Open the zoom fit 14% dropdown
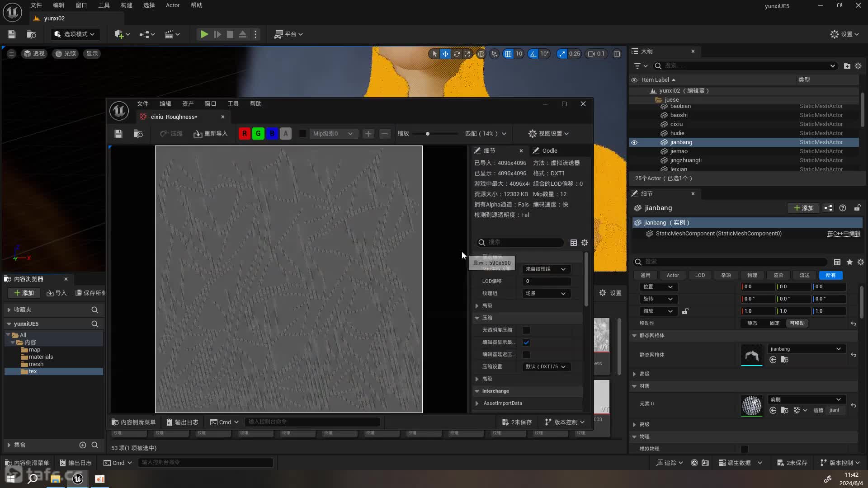The width and height of the screenshot is (868, 488). [x=486, y=134]
